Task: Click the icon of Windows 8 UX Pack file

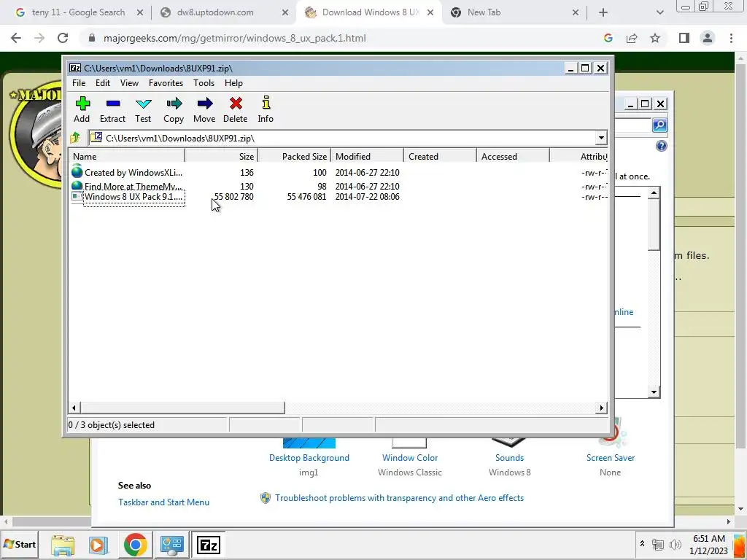Action: click(x=77, y=197)
